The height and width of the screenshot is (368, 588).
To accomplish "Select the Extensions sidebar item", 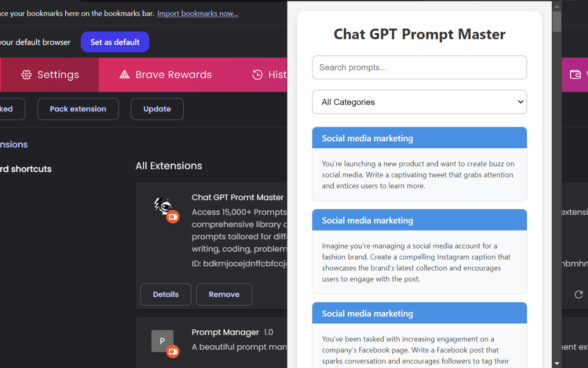I will (x=14, y=144).
